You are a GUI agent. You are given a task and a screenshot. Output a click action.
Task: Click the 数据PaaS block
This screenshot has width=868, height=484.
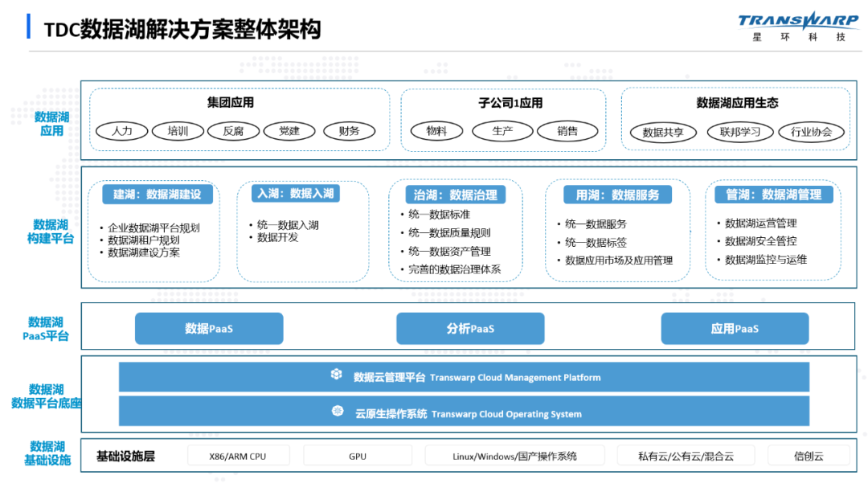click(x=209, y=328)
